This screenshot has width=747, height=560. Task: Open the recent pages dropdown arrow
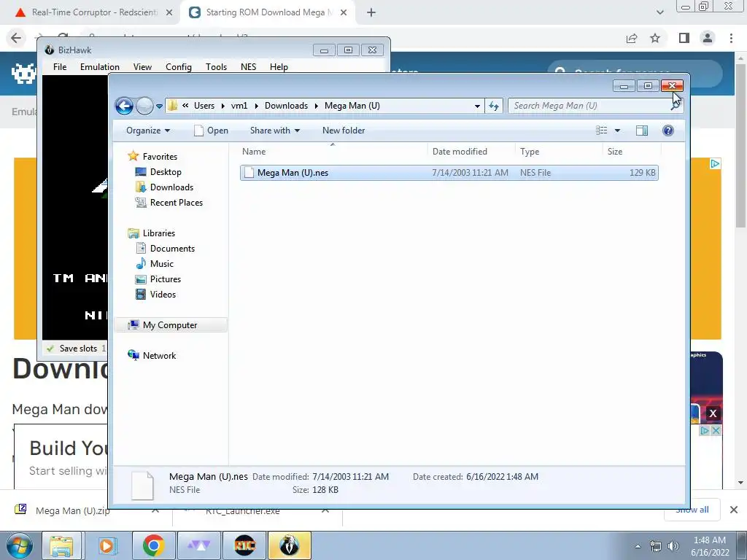(159, 106)
